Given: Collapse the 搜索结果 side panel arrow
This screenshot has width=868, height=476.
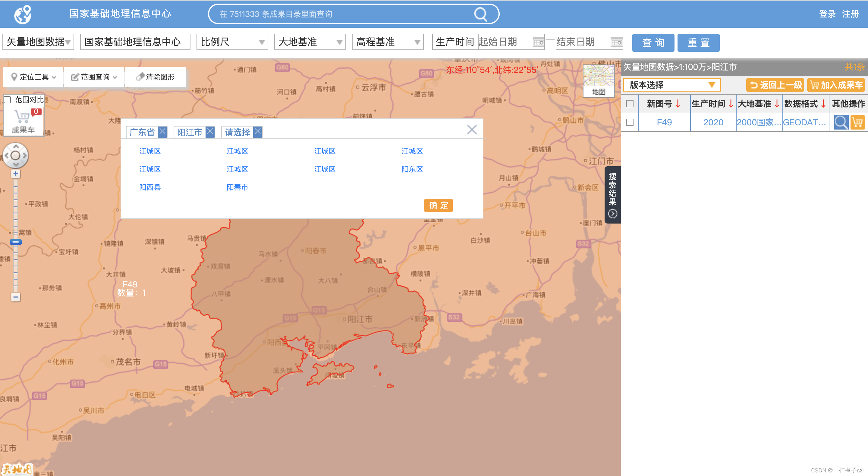Looking at the screenshot, I should click(612, 214).
